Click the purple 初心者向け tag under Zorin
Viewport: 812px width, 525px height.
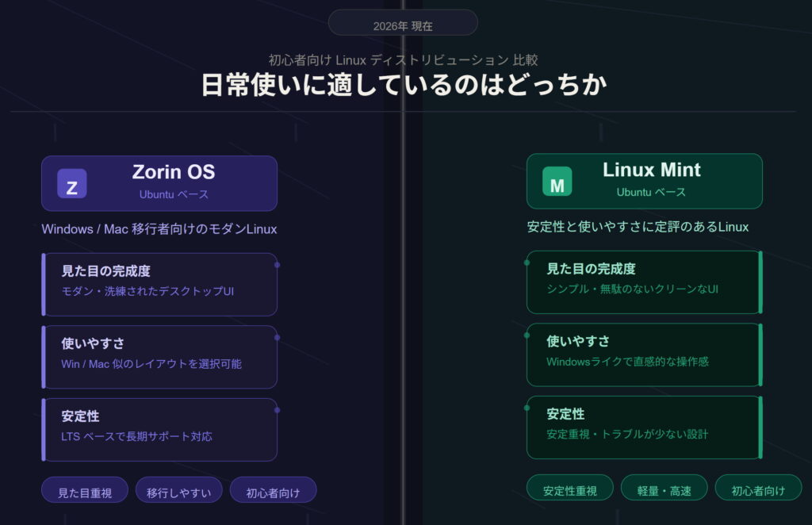tap(273, 491)
